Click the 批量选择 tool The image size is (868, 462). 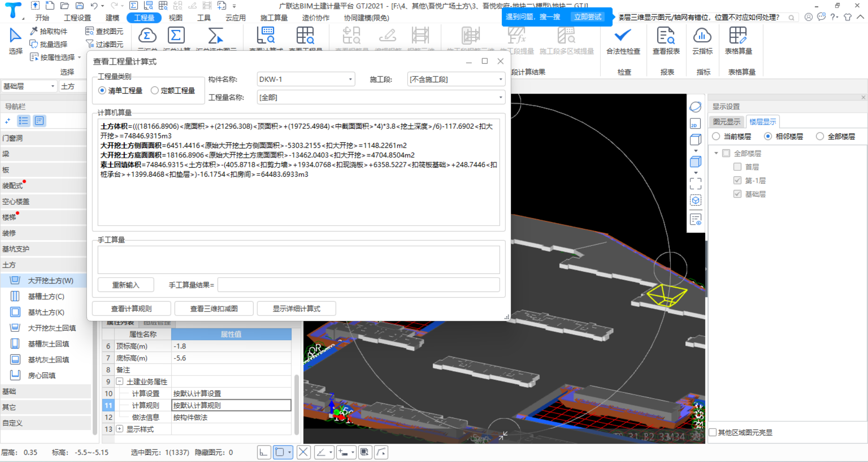pos(49,44)
